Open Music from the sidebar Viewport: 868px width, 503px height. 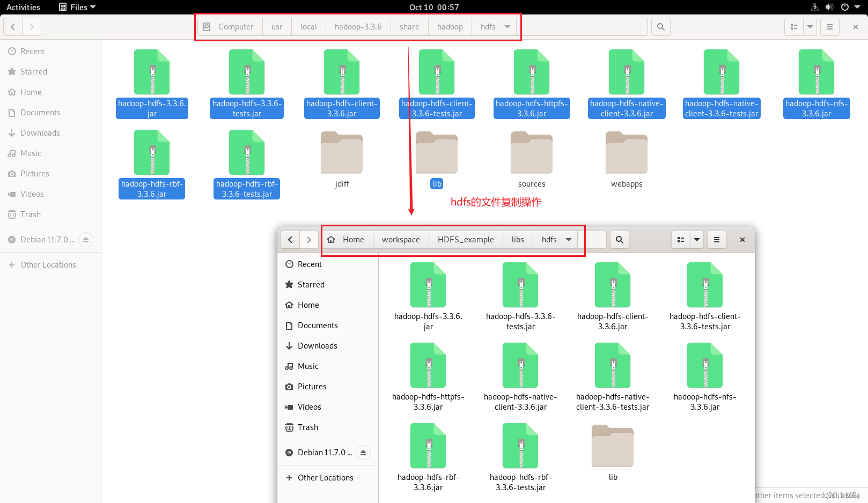(30, 153)
